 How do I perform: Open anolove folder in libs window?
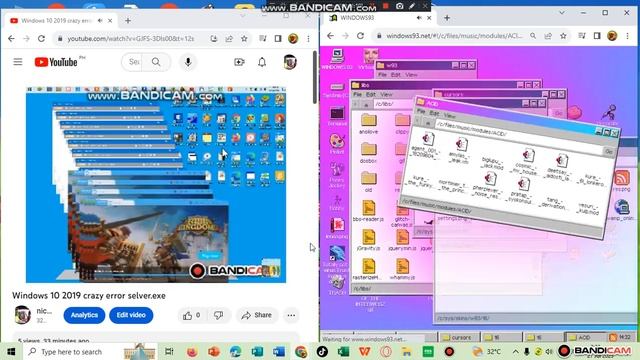(x=368, y=124)
